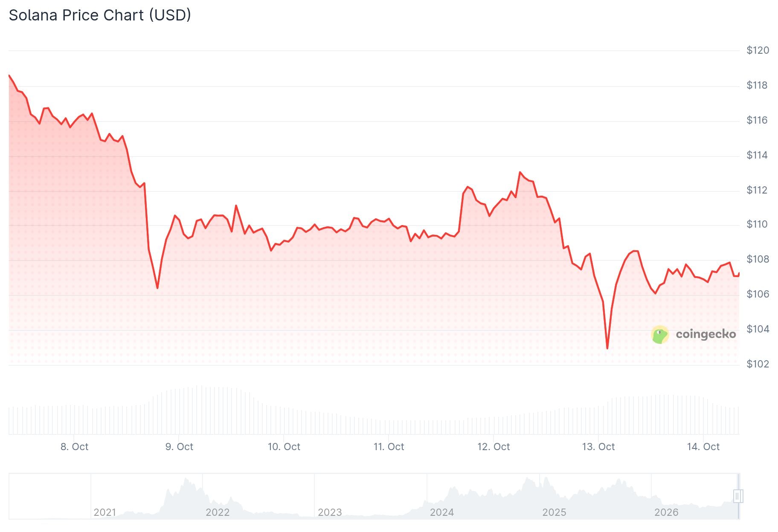Image resolution: width=778 pixels, height=532 pixels.
Task: Click the CoinGecko gecko logo icon
Action: click(660, 335)
